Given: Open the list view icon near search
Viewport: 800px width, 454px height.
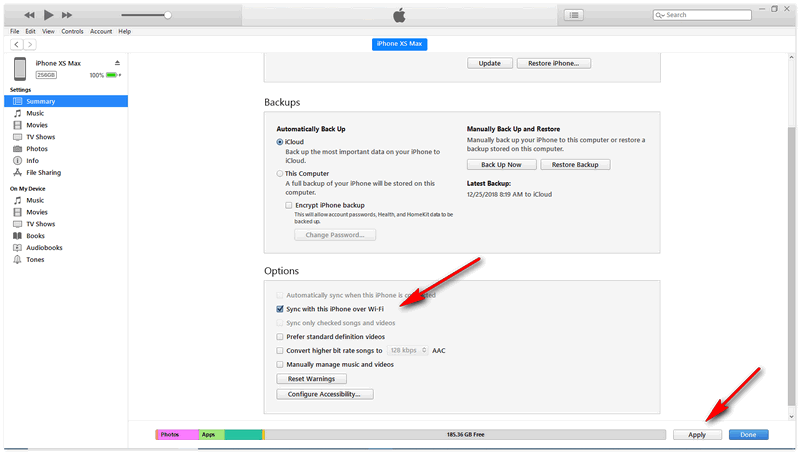Looking at the screenshot, I should [574, 15].
